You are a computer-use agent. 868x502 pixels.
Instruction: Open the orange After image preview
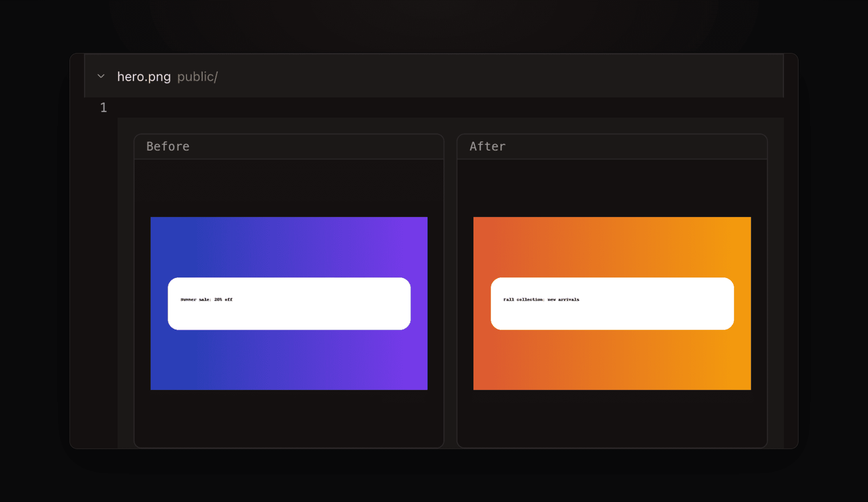coord(612,303)
